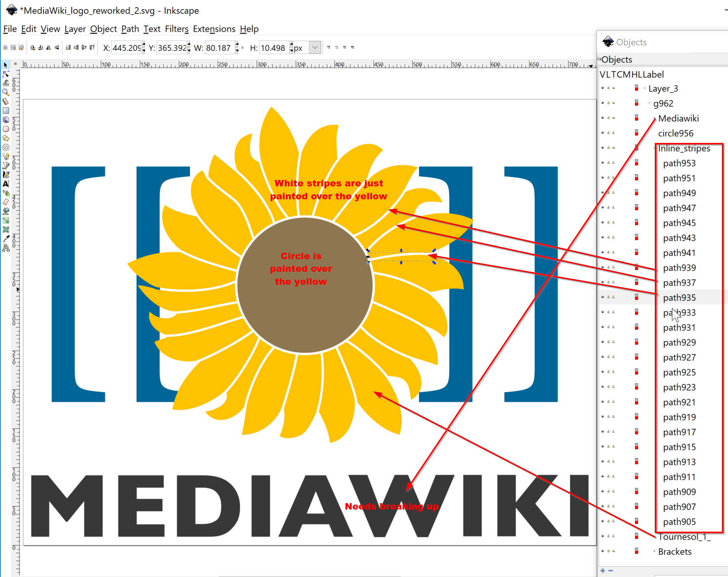The image size is (728, 577).
Task: Activate the Text tool
Action: pyautogui.click(x=6, y=184)
